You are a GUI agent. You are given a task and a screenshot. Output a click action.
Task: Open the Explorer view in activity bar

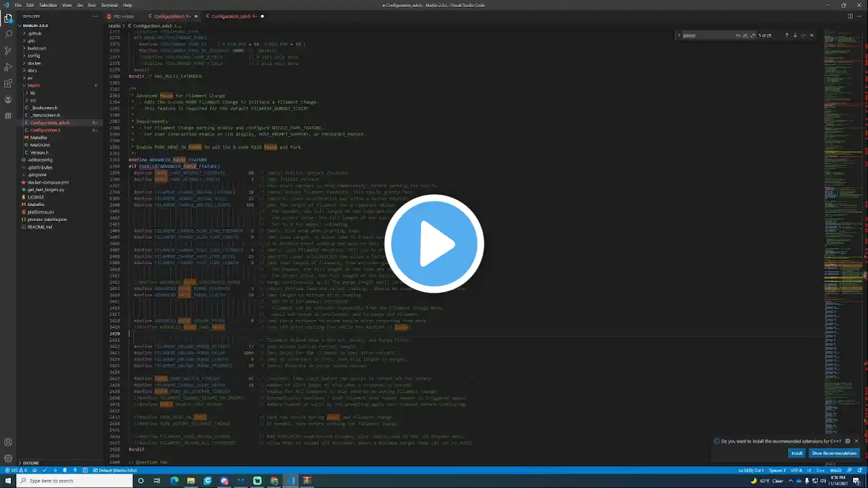(8, 18)
